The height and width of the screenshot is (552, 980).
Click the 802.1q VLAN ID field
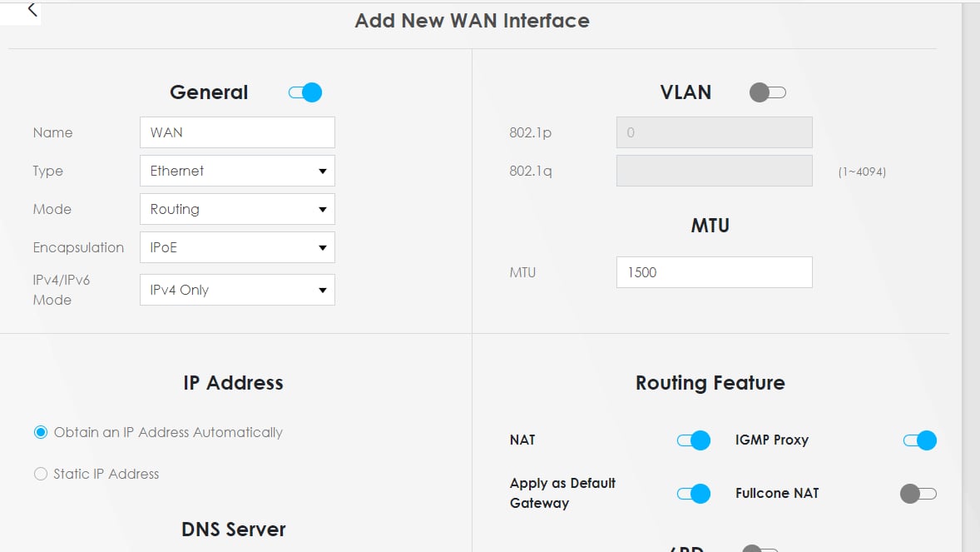(x=714, y=171)
